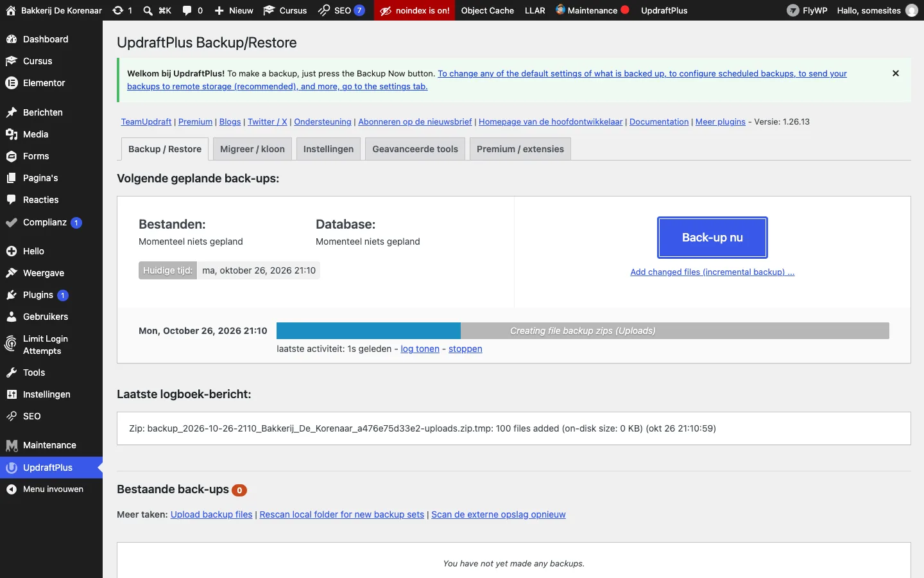924x578 pixels.
Task: Open the Maintenance admin bar item
Action: pyautogui.click(x=592, y=10)
